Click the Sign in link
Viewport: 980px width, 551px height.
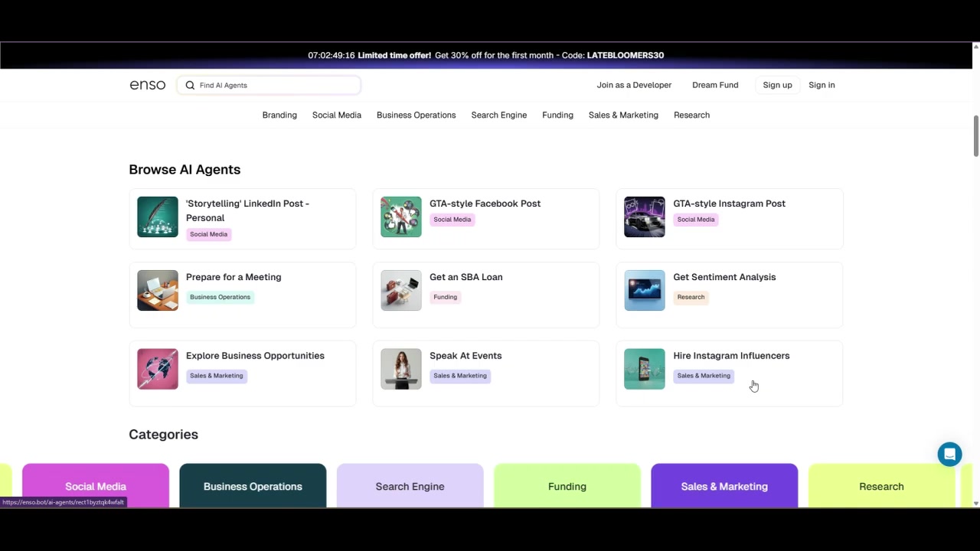(x=822, y=85)
